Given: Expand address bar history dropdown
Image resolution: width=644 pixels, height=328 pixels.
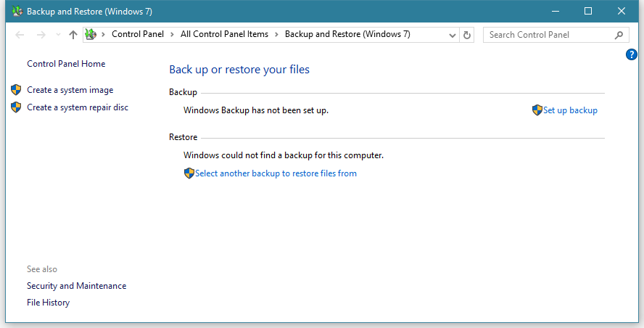Looking at the screenshot, I should (453, 35).
